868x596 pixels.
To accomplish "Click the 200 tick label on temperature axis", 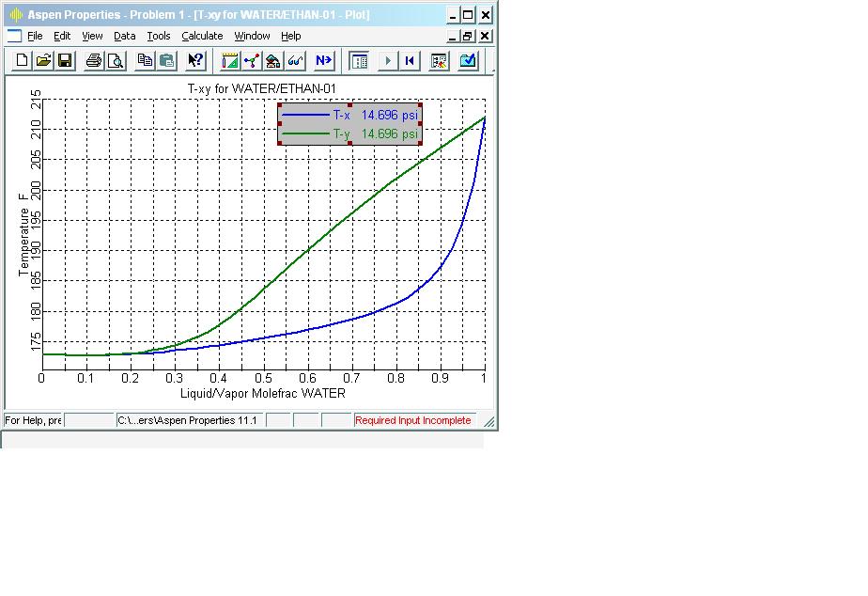I will 36,190.
